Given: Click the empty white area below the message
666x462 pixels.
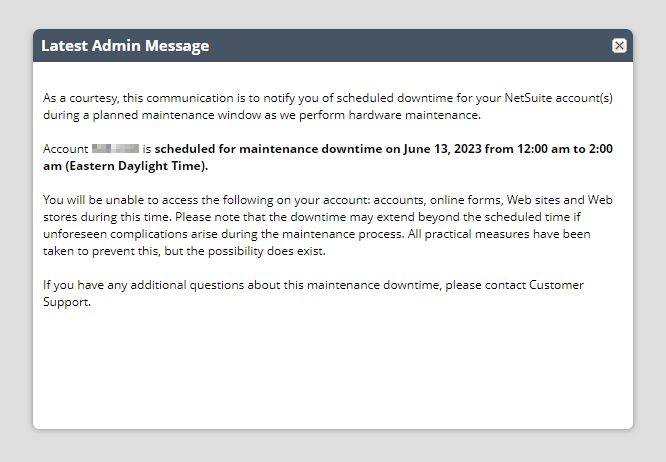Looking at the screenshot, I should point(333,369).
